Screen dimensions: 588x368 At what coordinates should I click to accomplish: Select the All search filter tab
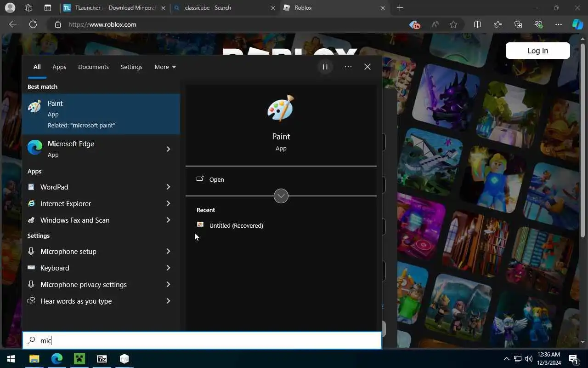pyautogui.click(x=37, y=67)
